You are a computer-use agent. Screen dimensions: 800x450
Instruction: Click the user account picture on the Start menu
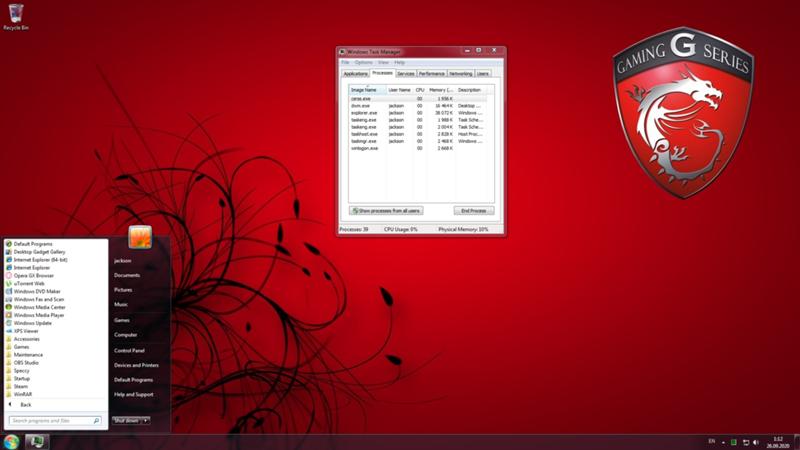point(140,237)
